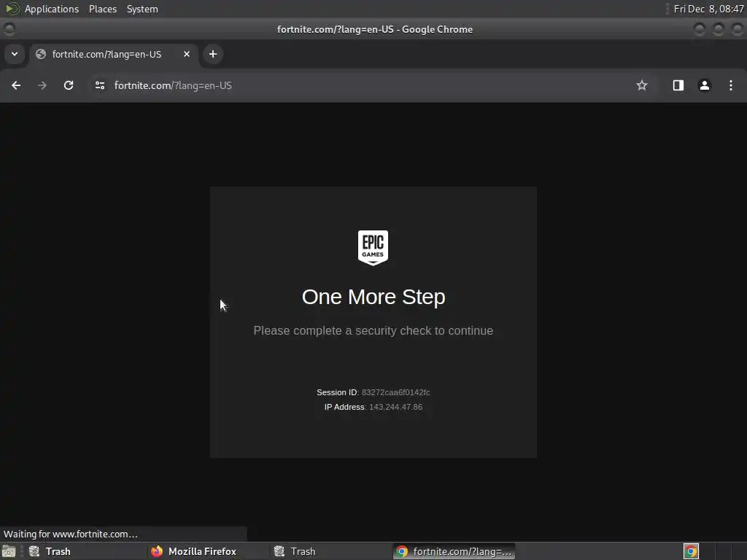Click the window menu button in title bar

(9, 29)
